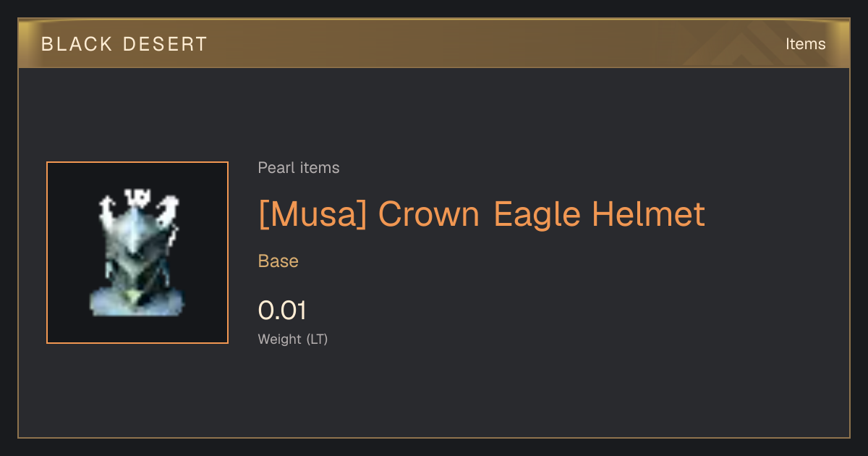
Task: Click the word BLACK in the header
Action: click(x=77, y=44)
